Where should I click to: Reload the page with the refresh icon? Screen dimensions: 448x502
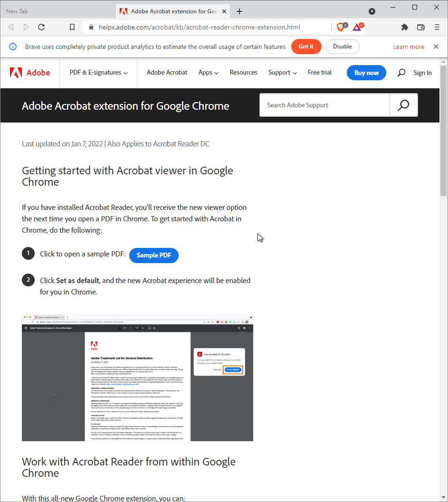[x=41, y=27]
